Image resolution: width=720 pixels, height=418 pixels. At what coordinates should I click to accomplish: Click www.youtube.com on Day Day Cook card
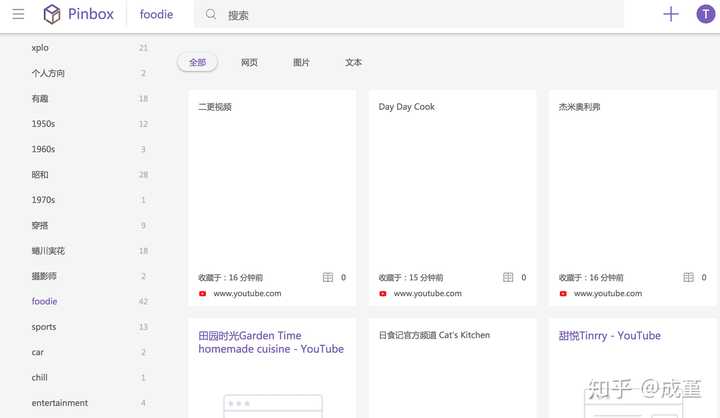point(428,294)
